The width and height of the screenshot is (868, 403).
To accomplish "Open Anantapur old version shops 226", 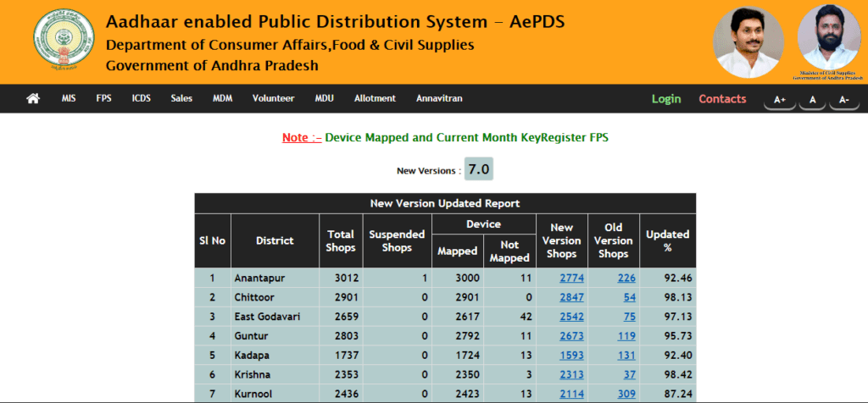I will point(626,278).
